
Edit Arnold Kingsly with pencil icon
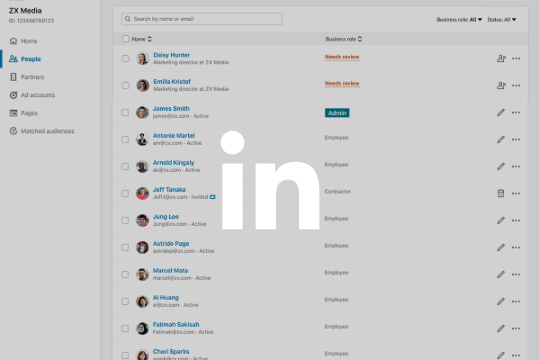click(x=501, y=166)
